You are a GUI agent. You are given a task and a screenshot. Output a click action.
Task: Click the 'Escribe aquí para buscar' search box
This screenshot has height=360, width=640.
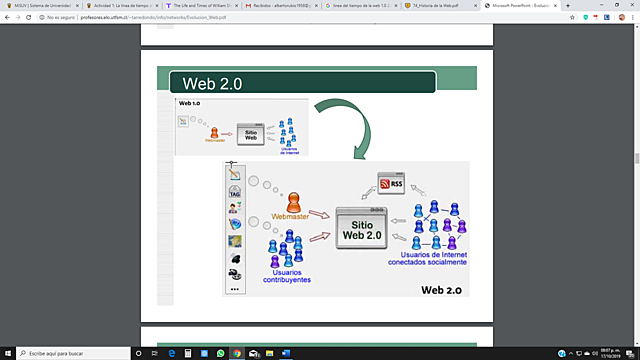coord(73,353)
